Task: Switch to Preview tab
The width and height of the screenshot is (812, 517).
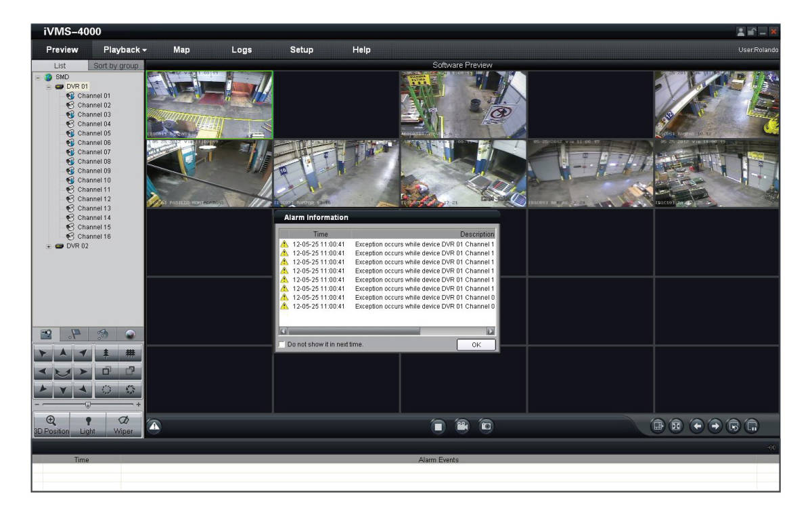Action: click(x=62, y=50)
